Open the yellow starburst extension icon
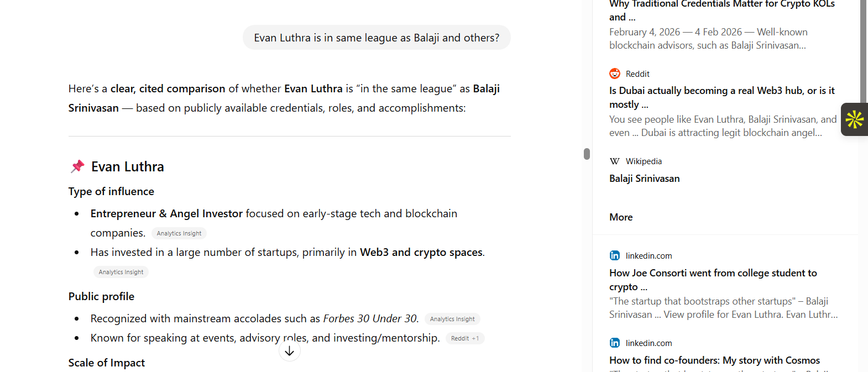Image resolution: width=868 pixels, height=372 pixels. pos(854,119)
